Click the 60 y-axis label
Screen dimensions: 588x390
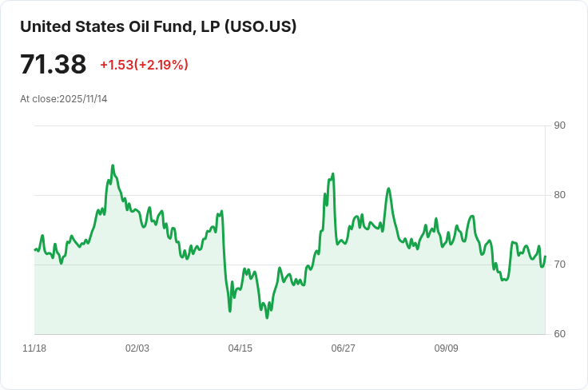pyautogui.click(x=559, y=334)
